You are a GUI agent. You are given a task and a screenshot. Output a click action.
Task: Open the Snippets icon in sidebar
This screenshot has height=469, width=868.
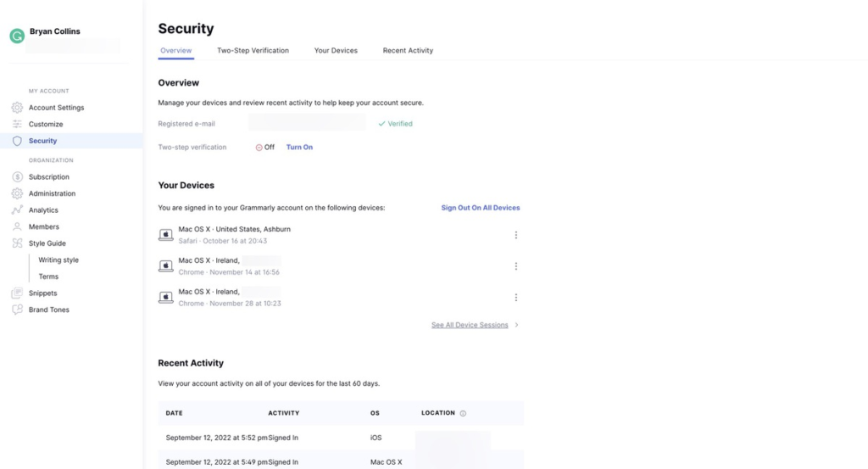[x=17, y=293]
